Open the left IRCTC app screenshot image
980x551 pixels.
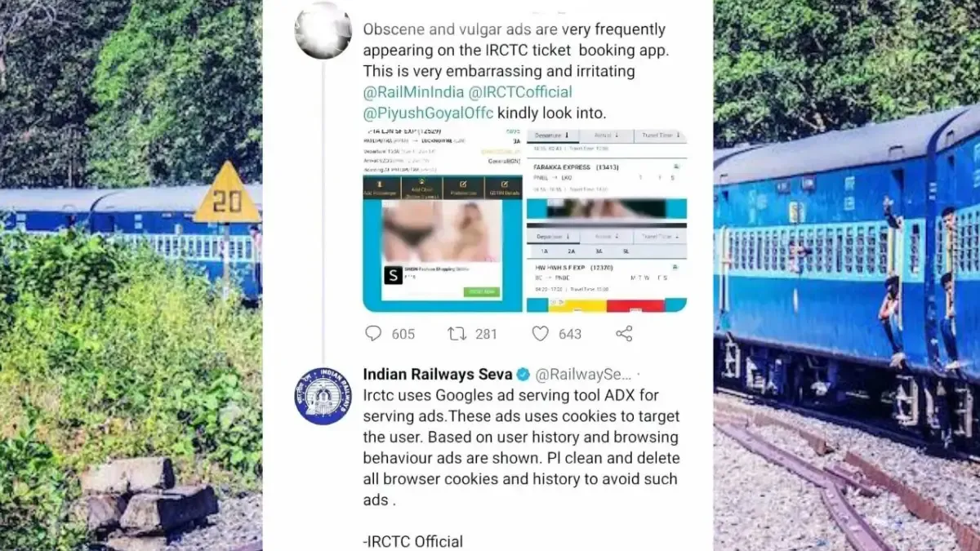click(x=443, y=220)
